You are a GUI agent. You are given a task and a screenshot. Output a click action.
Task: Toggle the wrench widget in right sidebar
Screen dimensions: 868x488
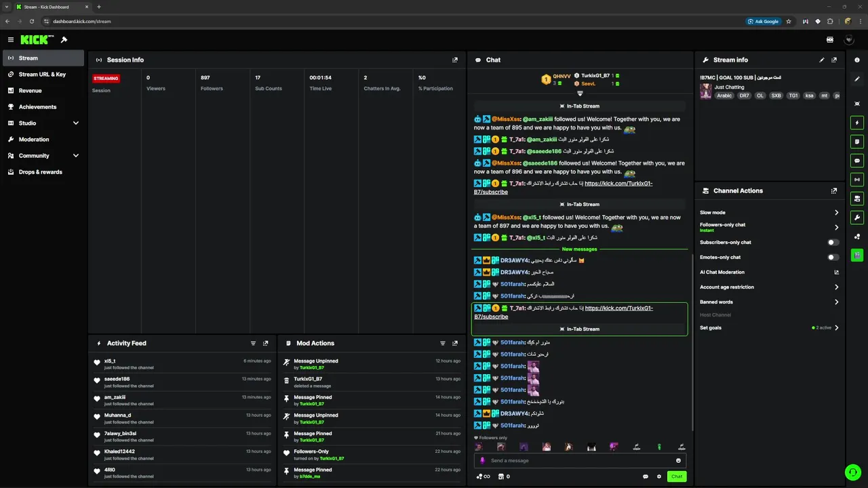click(x=857, y=218)
